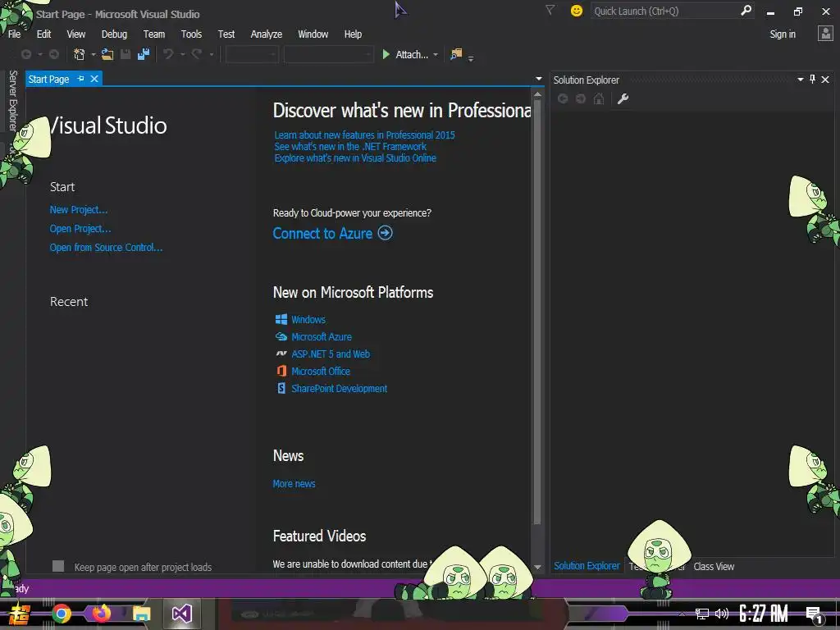Open the Debug menu

tap(114, 34)
